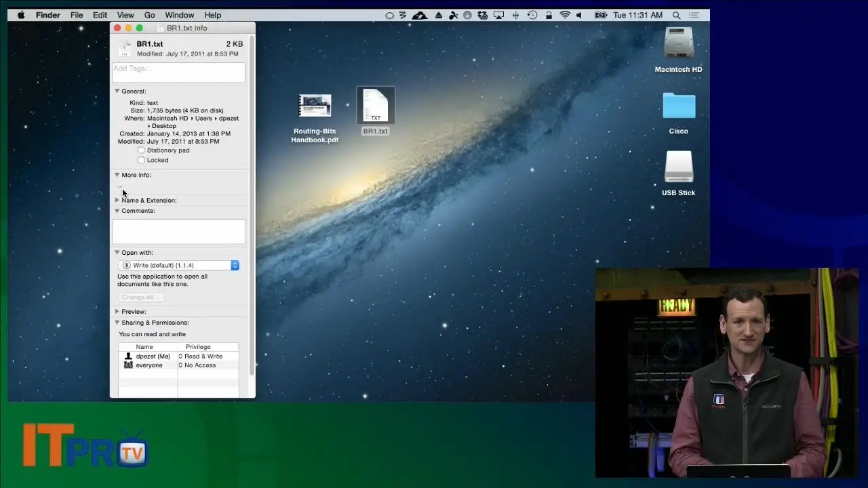
Task: Open the 'Open with' Write application dropdown
Action: (x=178, y=266)
